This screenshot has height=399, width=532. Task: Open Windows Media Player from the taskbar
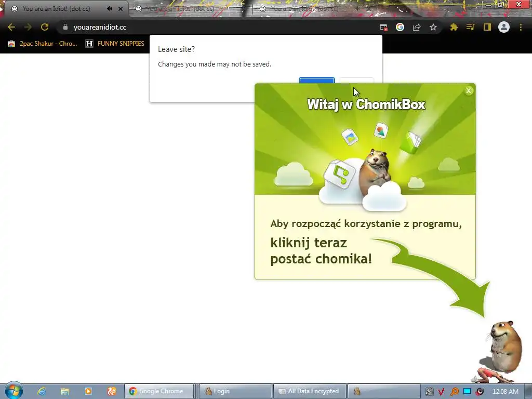tap(88, 391)
